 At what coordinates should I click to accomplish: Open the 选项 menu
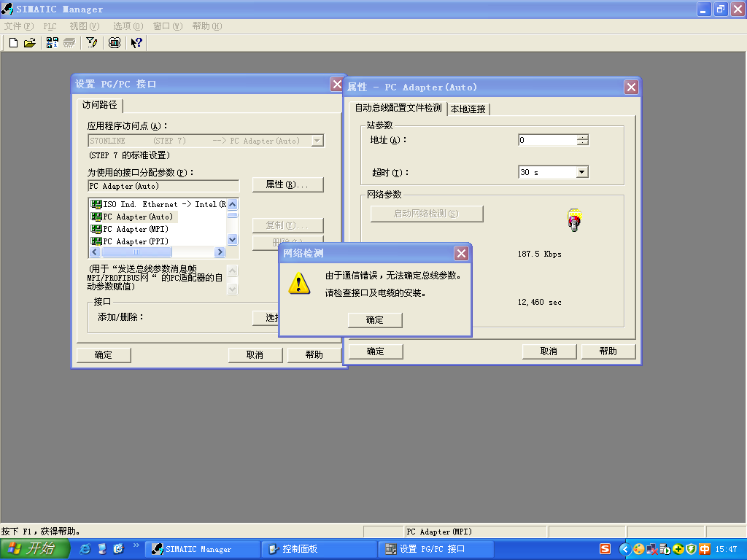[128, 26]
